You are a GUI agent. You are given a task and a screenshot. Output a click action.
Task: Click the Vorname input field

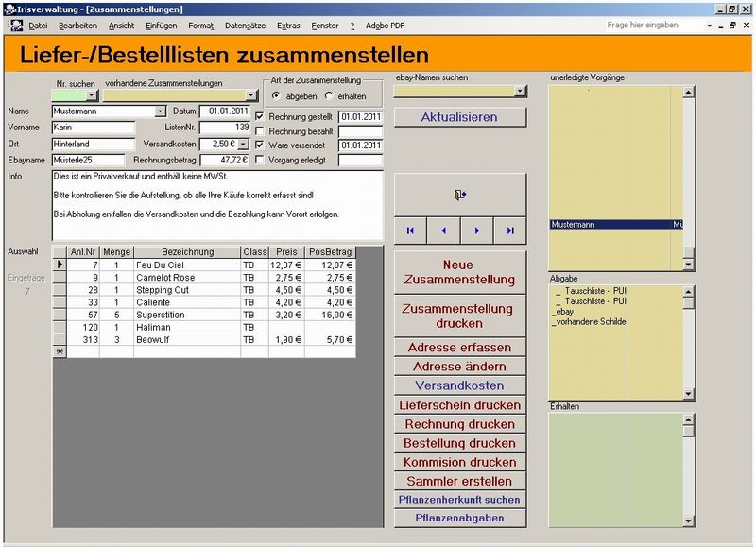[x=94, y=128]
